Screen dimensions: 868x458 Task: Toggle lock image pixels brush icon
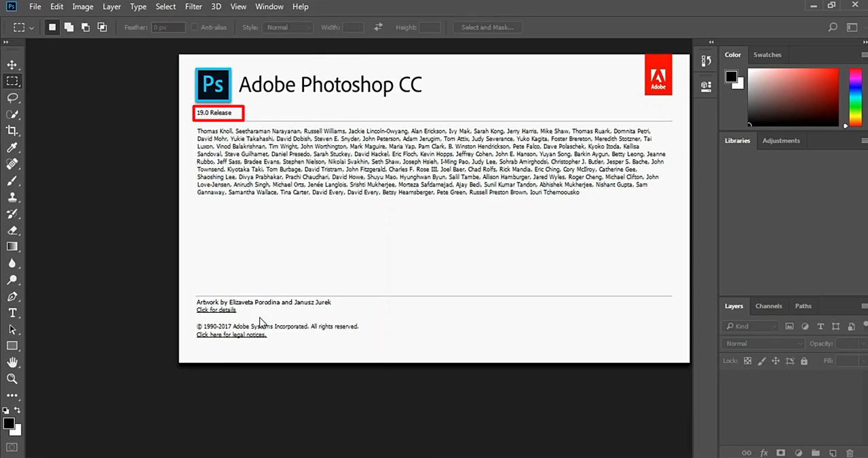(x=761, y=361)
